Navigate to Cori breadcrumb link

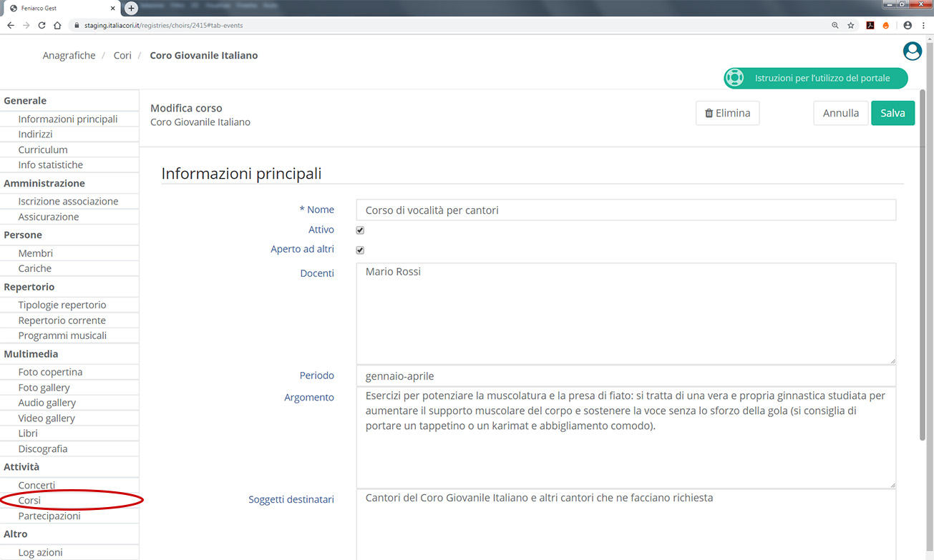122,55
